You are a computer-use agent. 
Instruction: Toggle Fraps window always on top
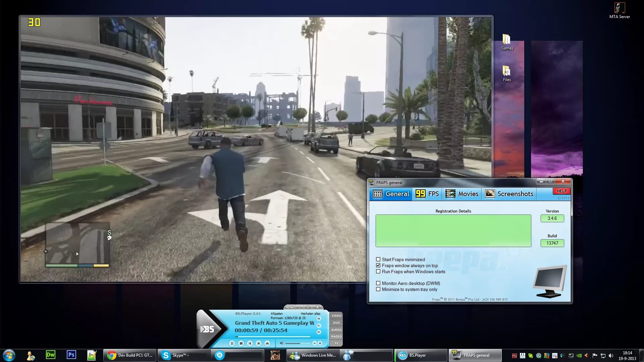pos(378,265)
